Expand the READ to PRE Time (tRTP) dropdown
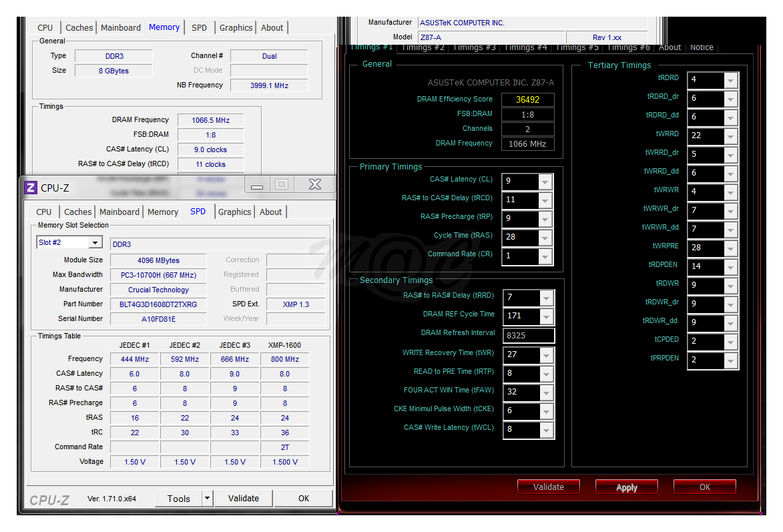Viewport: 783px width, 532px height. (x=547, y=374)
